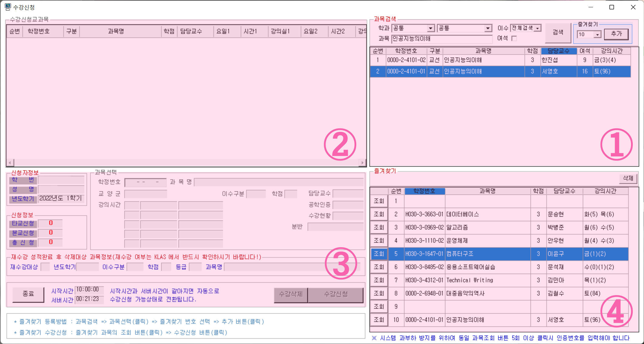Screen dimensions: 644x344
Task: Click the 삭제 button in favorites panel
Action: 628,178
